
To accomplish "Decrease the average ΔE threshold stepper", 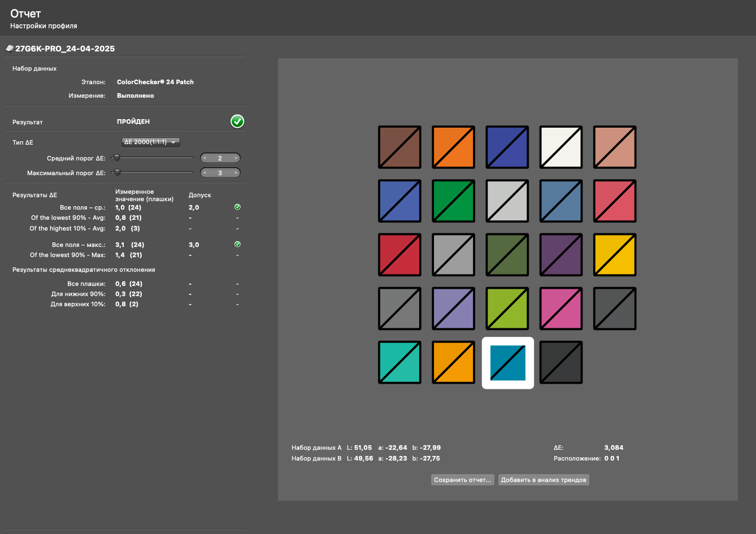I will 205,158.
